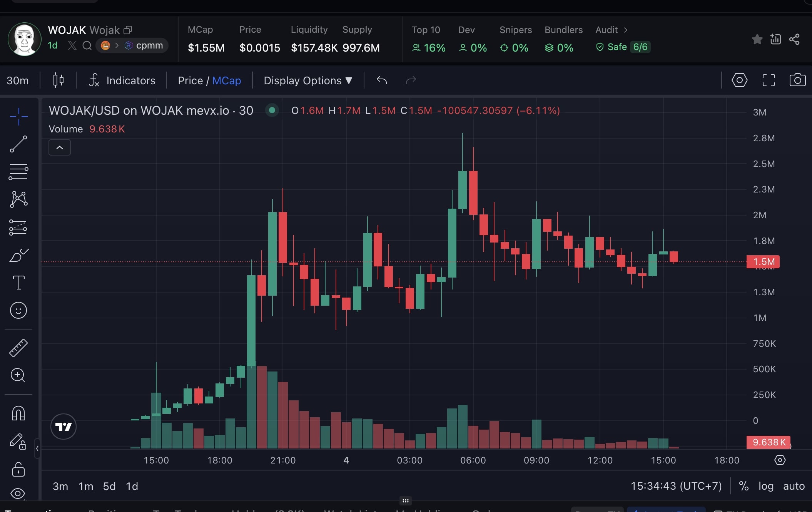Expand the Display Options dropdown

click(308, 80)
